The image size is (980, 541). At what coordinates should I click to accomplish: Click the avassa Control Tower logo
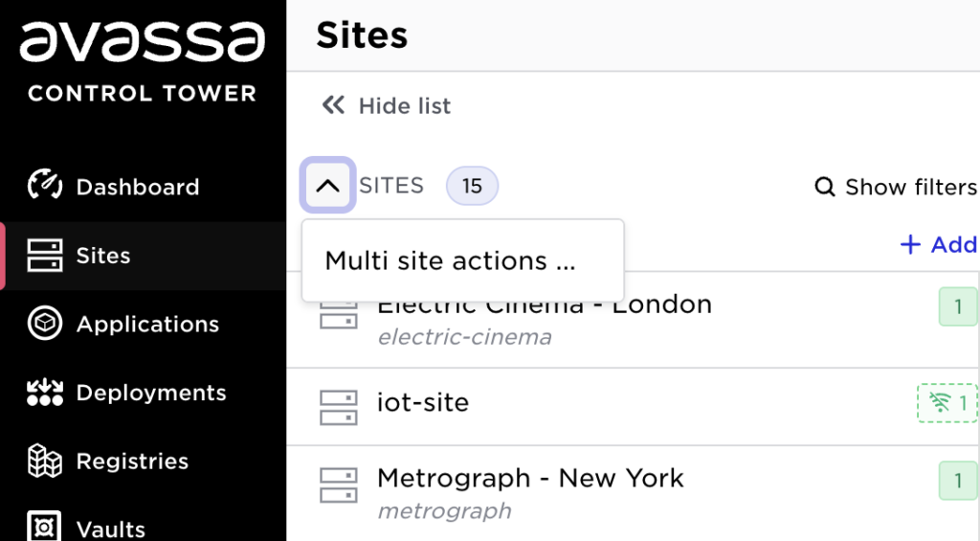[x=143, y=61]
